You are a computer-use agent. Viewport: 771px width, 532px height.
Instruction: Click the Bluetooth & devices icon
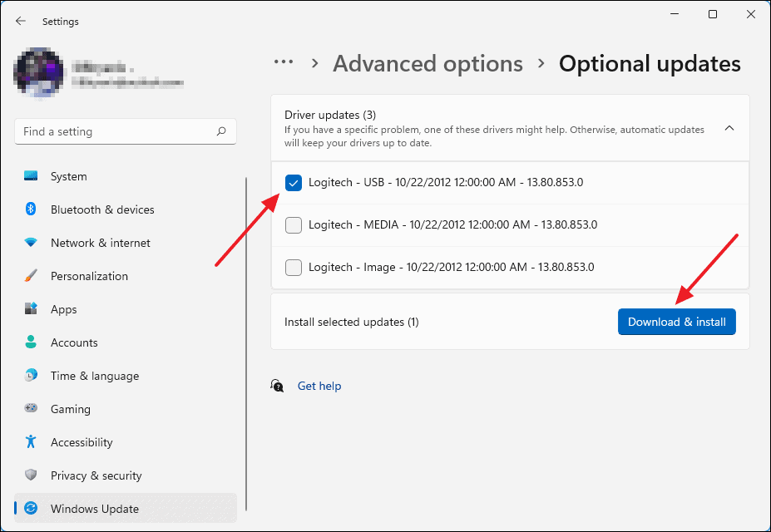coord(31,209)
